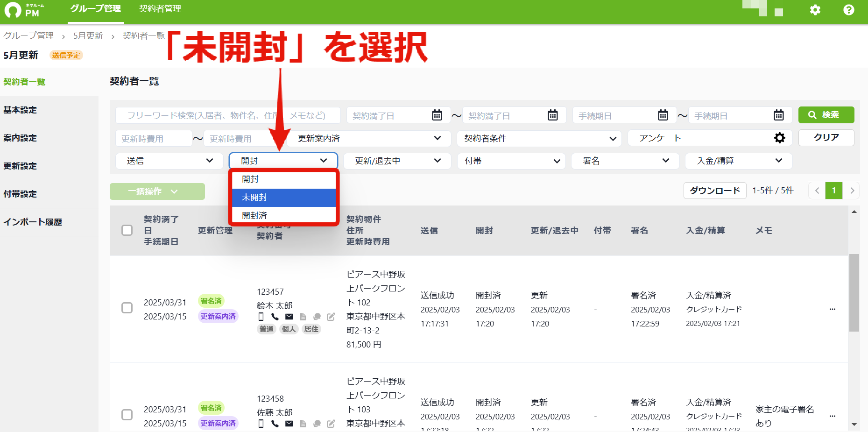868x432 pixels.
Task: Open the three-dot menu for 佐藤 太郎 row
Action: coord(833,416)
